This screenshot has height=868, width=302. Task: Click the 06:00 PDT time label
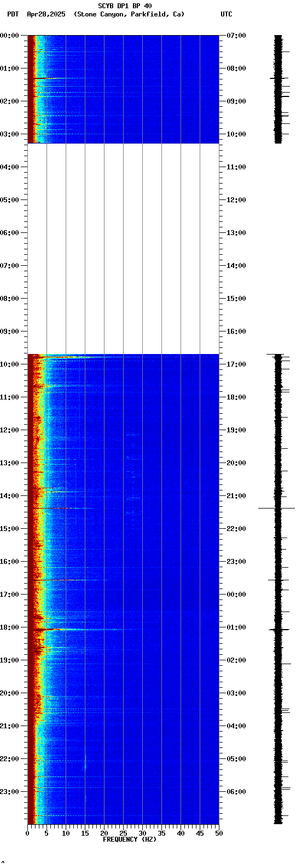[9, 233]
